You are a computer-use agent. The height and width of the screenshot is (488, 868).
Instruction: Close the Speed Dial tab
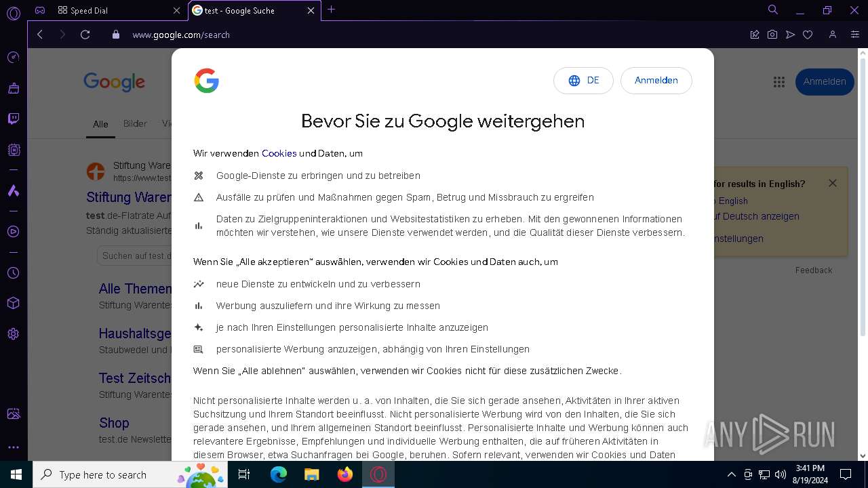(177, 10)
